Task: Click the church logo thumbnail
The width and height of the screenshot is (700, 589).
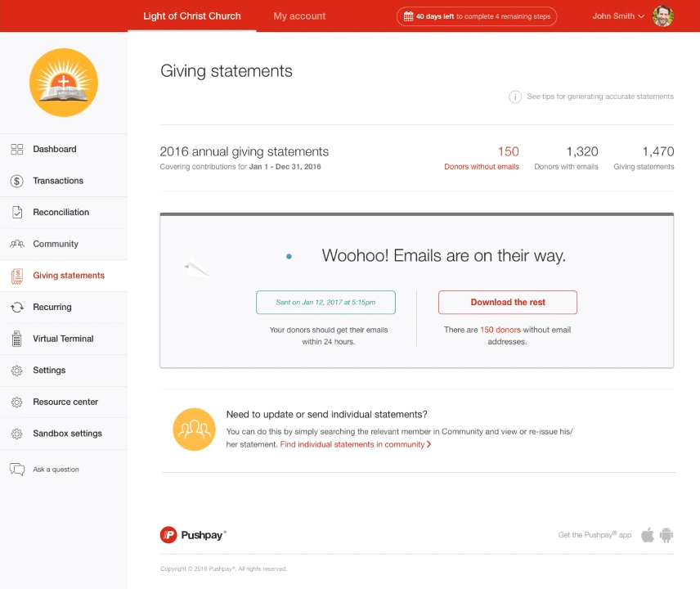Action: (x=64, y=83)
